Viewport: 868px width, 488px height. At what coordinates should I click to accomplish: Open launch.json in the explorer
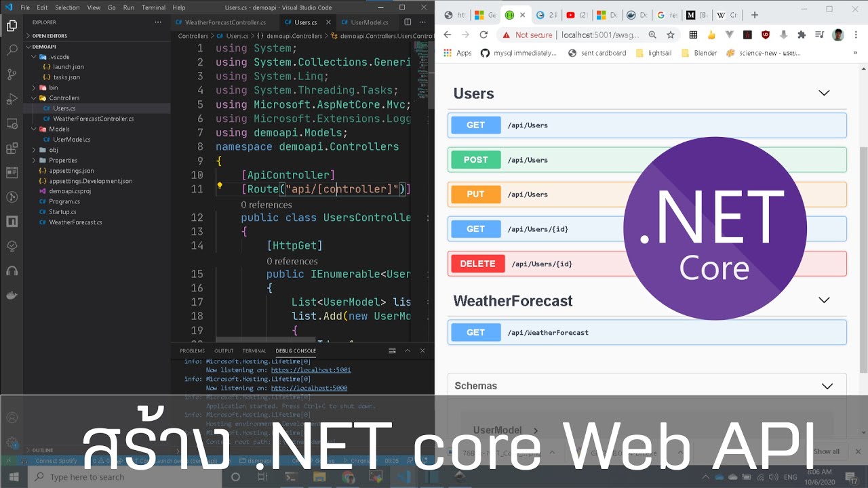coord(68,67)
